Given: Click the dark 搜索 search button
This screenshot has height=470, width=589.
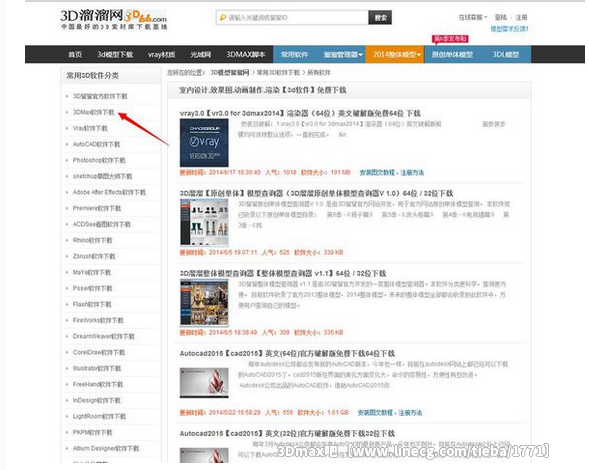Looking at the screenshot, I should tap(380, 18).
